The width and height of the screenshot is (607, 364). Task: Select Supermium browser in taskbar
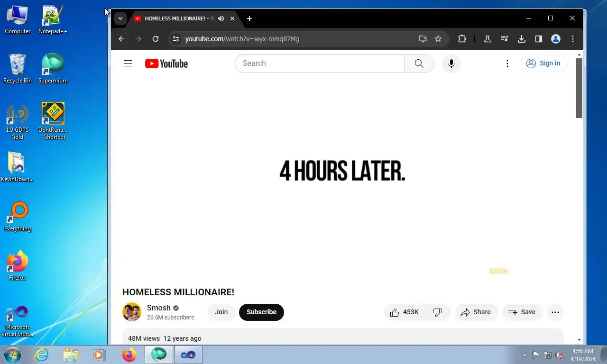click(159, 355)
